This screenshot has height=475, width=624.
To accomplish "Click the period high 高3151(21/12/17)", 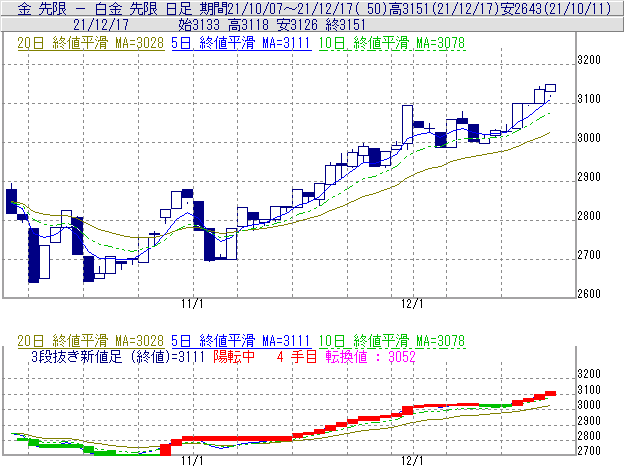I will [x=444, y=8].
